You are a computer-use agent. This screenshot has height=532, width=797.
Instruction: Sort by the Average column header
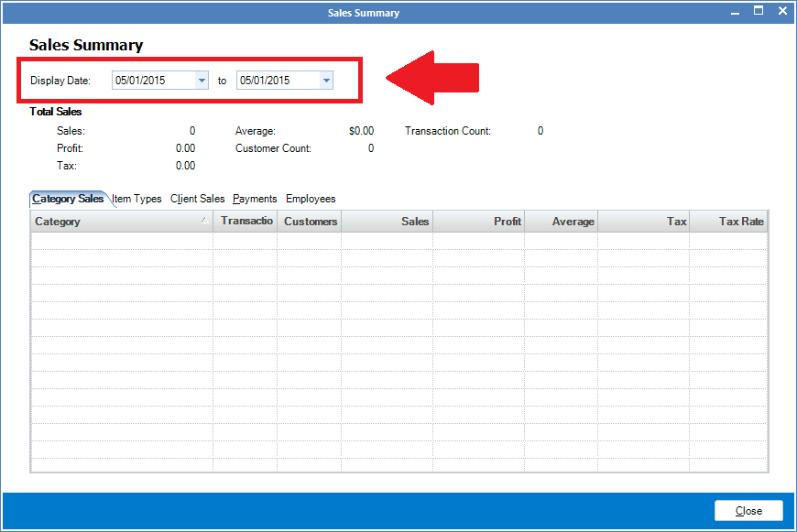point(562,222)
